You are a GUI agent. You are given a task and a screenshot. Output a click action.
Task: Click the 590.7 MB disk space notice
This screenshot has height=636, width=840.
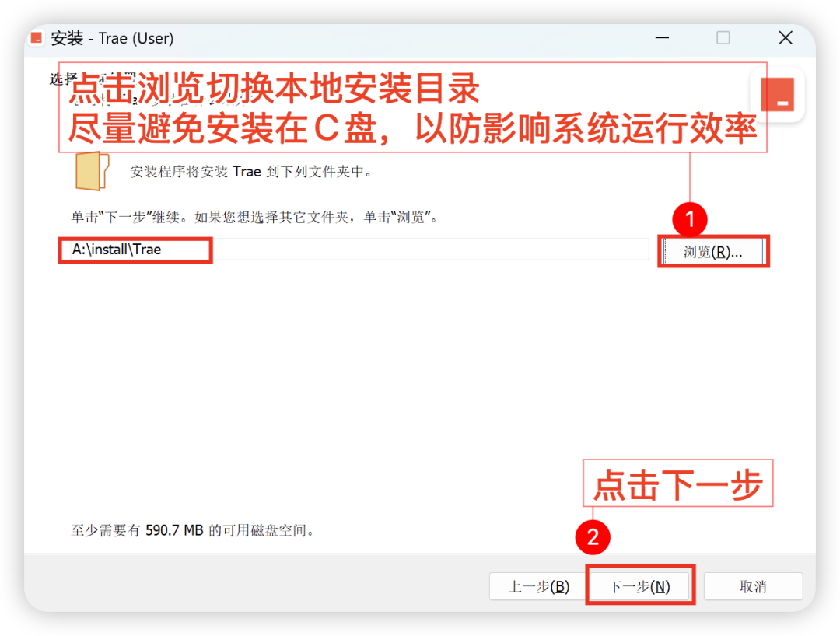(x=193, y=530)
